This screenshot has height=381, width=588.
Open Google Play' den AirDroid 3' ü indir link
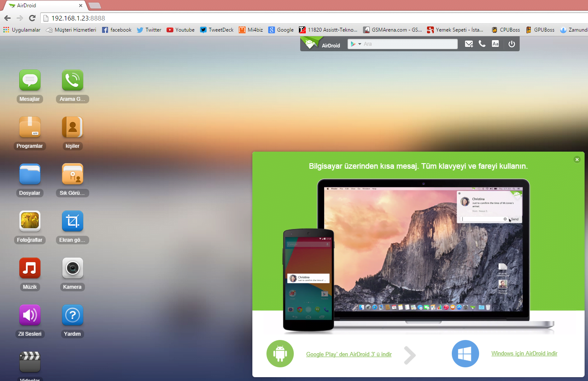click(x=349, y=354)
